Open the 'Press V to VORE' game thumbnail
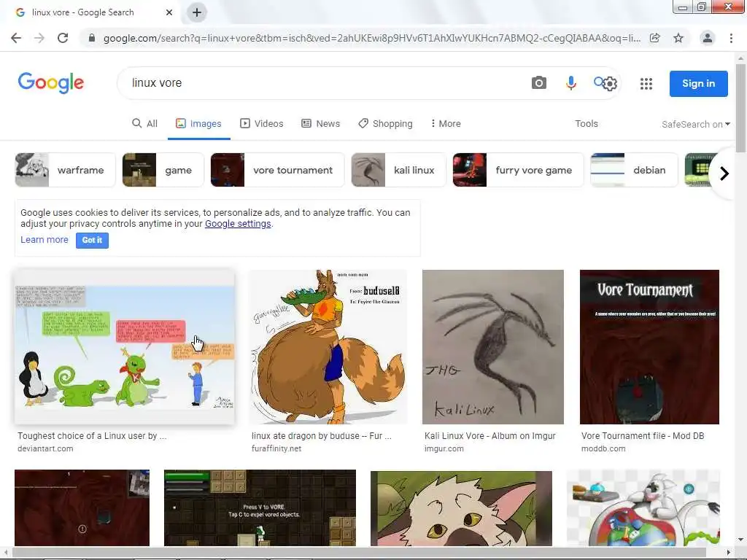The width and height of the screenshot is (747, 560). [260, 508]
